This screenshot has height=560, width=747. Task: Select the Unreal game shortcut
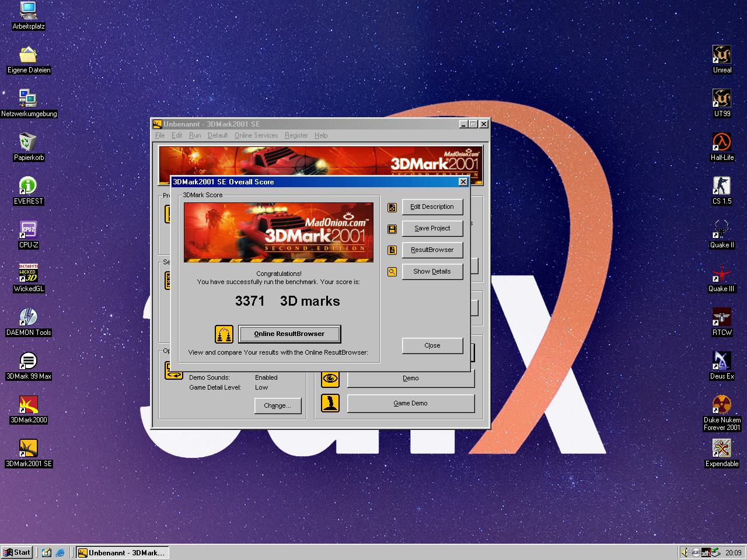[x=722, y=59]
